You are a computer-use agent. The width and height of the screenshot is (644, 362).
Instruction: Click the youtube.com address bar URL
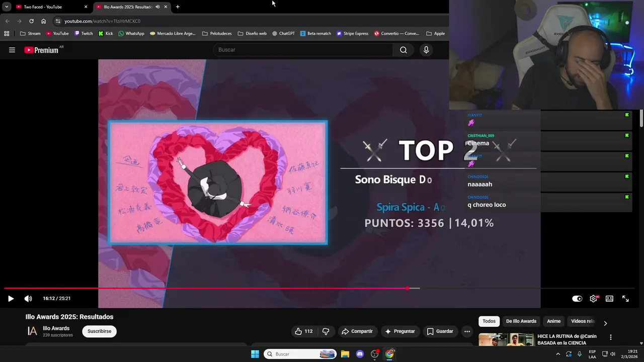pos(102,21)
